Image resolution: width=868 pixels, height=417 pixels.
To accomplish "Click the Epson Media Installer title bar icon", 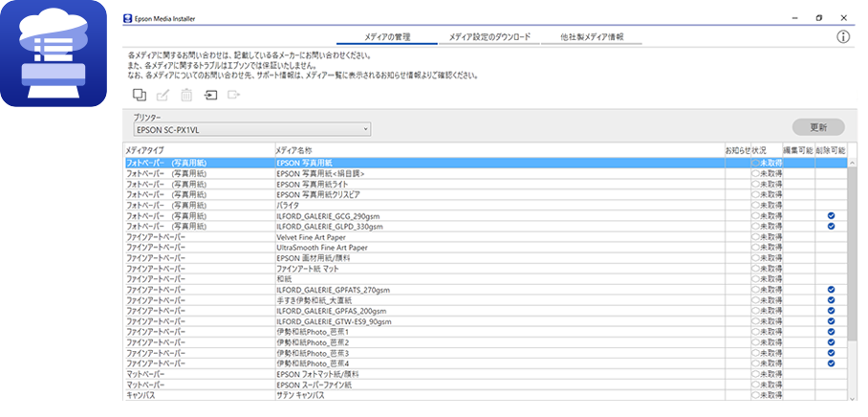I will [x=127, y=18].
